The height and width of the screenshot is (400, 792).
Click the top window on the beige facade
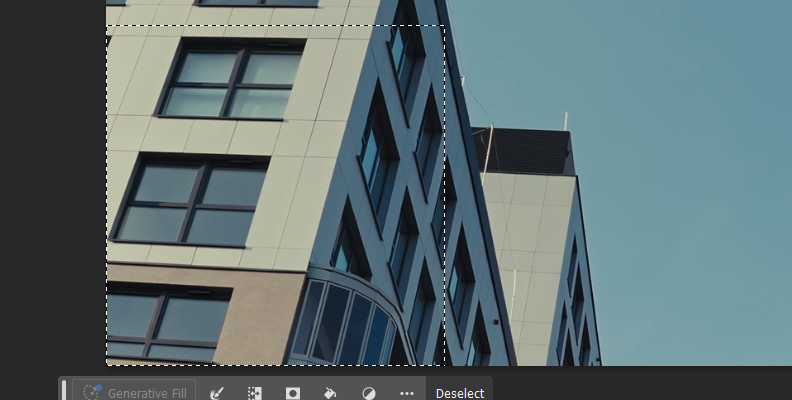232,82
